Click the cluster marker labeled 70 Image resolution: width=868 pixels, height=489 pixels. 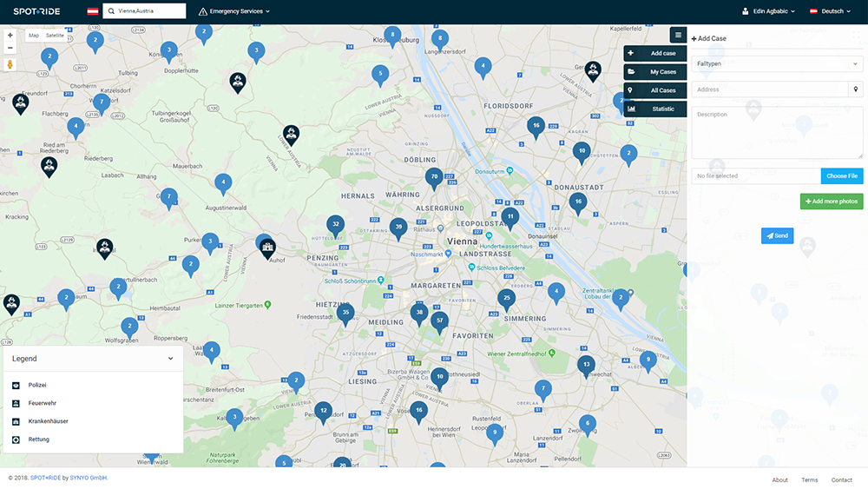pos(434,177)
